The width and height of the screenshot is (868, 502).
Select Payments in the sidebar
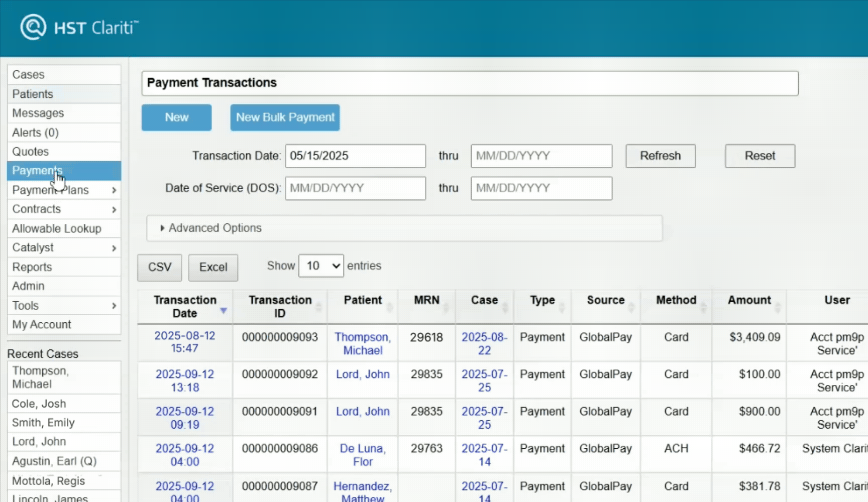(64, 171)
